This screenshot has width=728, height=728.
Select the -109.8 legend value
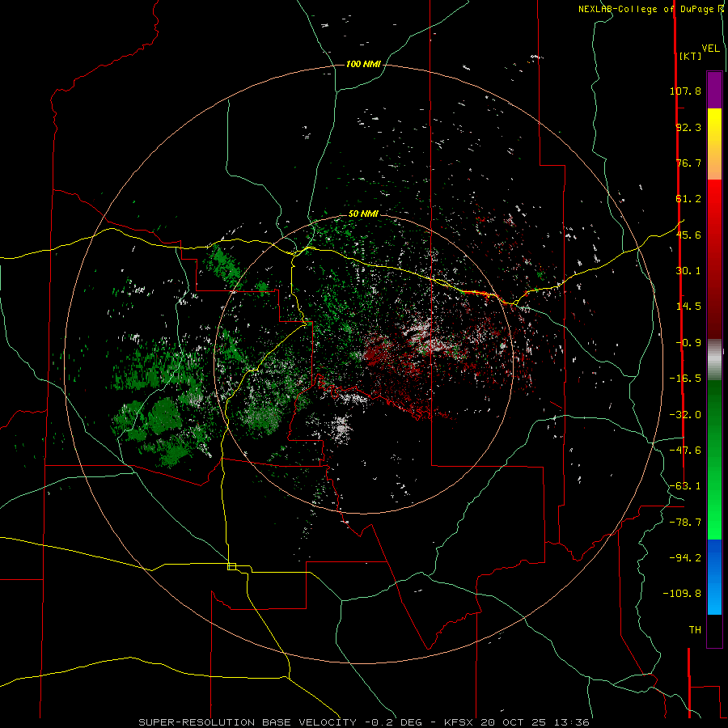[683, 594]
